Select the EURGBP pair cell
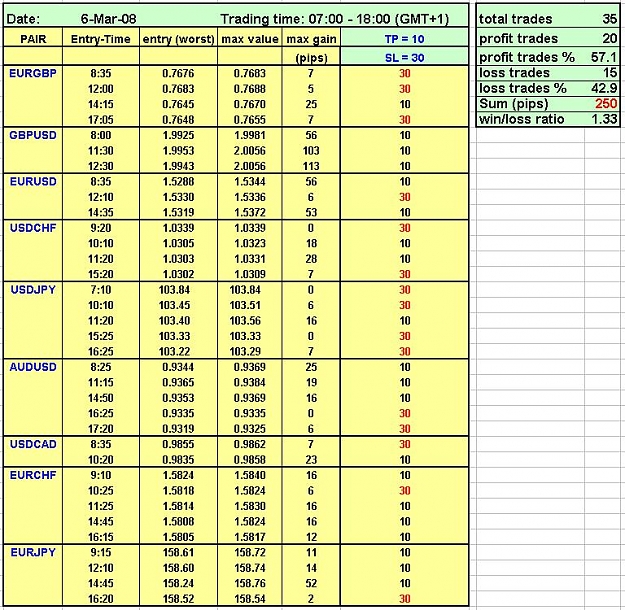 [33, 73]
